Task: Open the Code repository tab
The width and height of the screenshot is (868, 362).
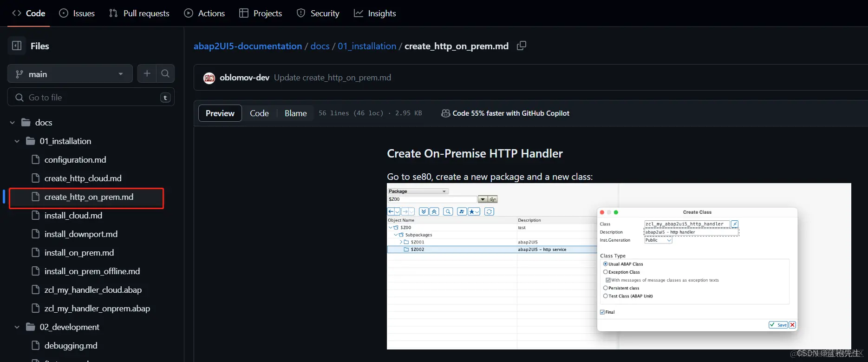Action: point(29,13)
